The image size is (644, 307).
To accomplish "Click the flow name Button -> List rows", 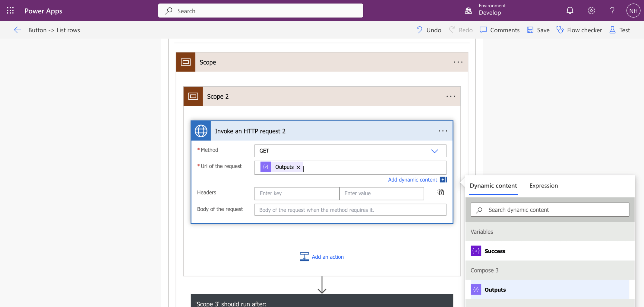I will (x=54, y=30).
